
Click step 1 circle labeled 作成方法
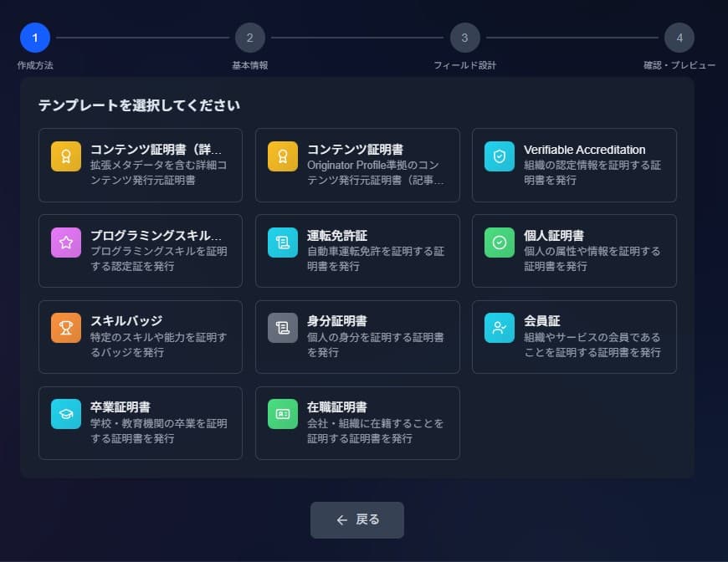(34, 37)
